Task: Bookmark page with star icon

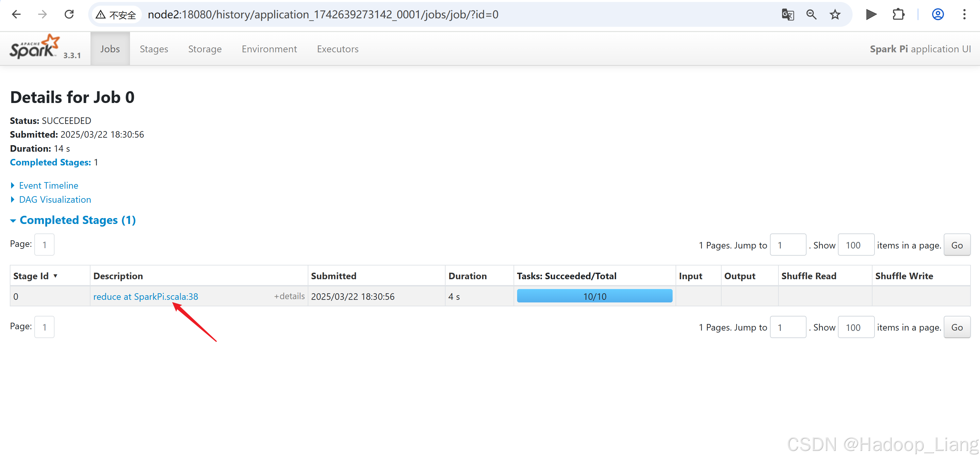Action: click(x=835, y=14)
